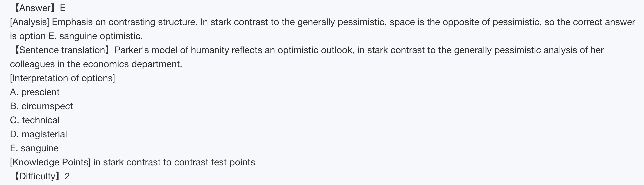This screenshot has width=644, height=185.
Task: Select option B. circumspect
Action: (42, 106)
